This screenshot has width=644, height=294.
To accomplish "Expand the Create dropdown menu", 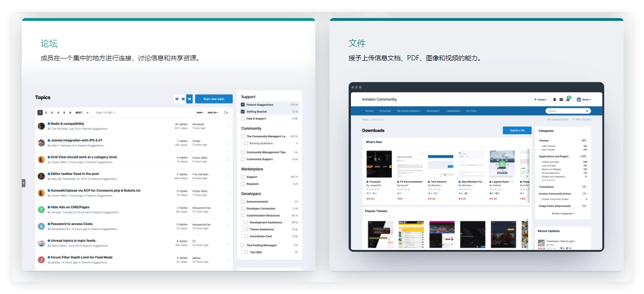I will (540, 100).
